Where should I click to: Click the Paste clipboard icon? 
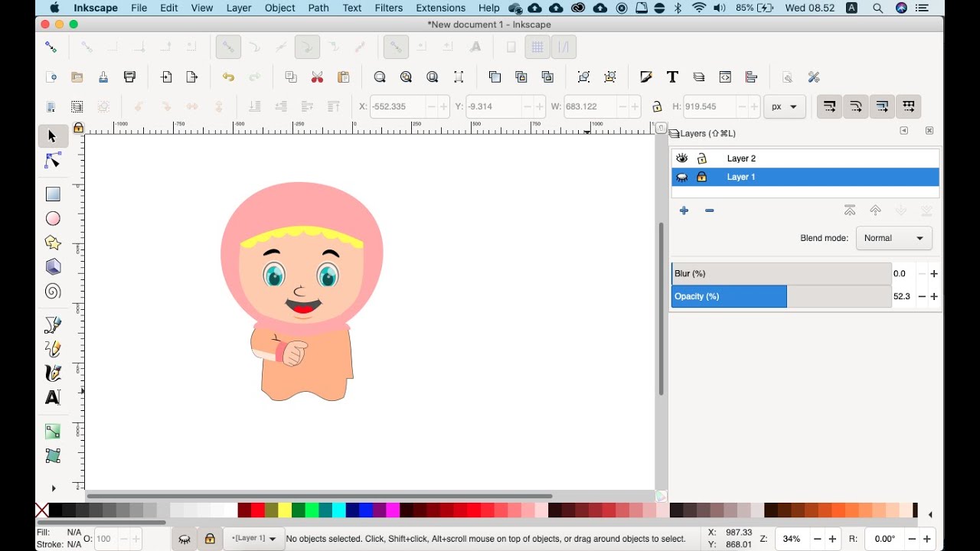tap(343, 77)
